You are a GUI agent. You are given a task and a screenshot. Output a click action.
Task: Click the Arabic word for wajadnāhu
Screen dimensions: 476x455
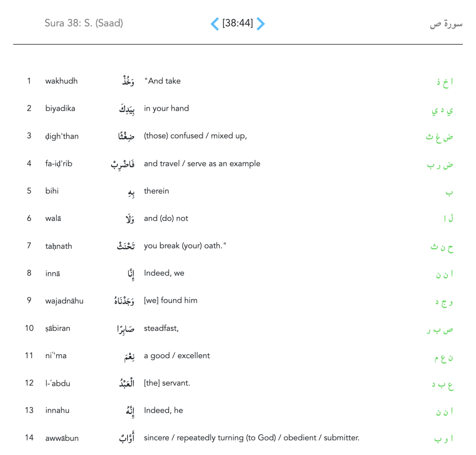[124, 301]
